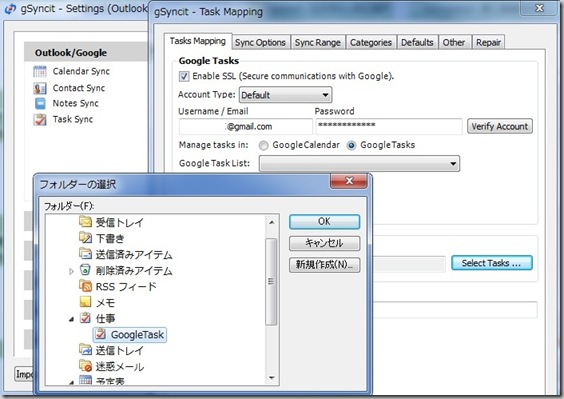Screen dimensions: 564x399
Task: Click the 下書き drafts folder icon
Action: (x=86, y=237)
